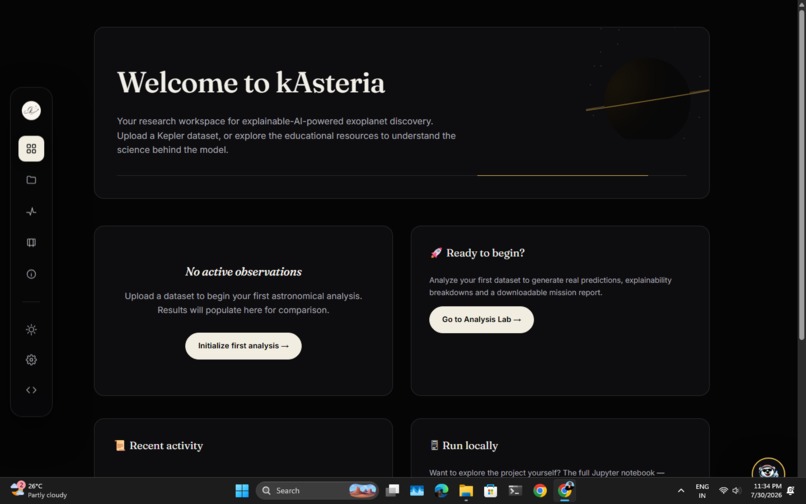The image size is (806, 504).
Task: Click the No active observations heading
Action: click(x=243, y=272)
